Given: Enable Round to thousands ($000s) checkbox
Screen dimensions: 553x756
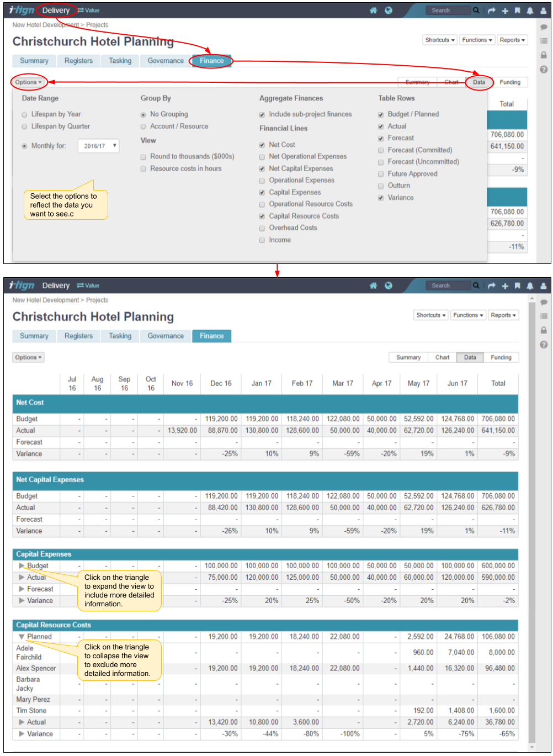Looking at the screenshot, I should tap(143, 157).
